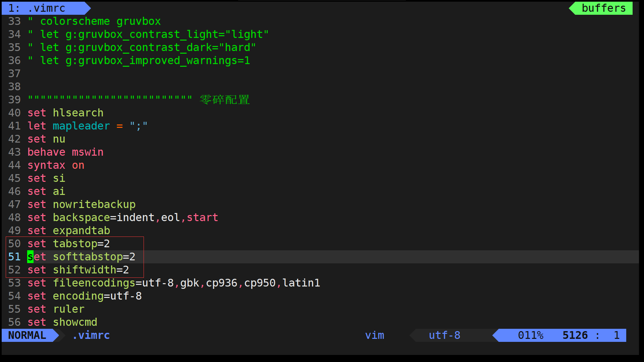Click the Chinese comment 零碎配置
The height and width of the screenshot is (362, 644).
(225, 100)
